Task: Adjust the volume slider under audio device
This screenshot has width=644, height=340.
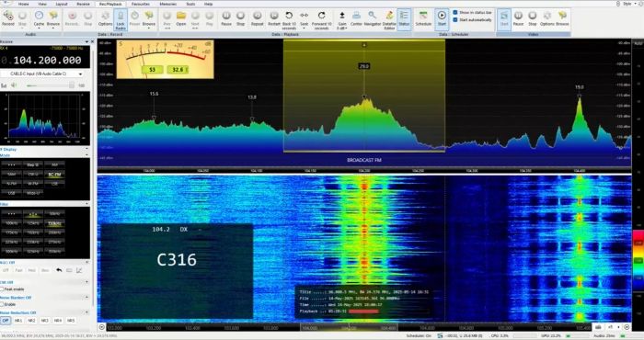Action: click(50, 85)
